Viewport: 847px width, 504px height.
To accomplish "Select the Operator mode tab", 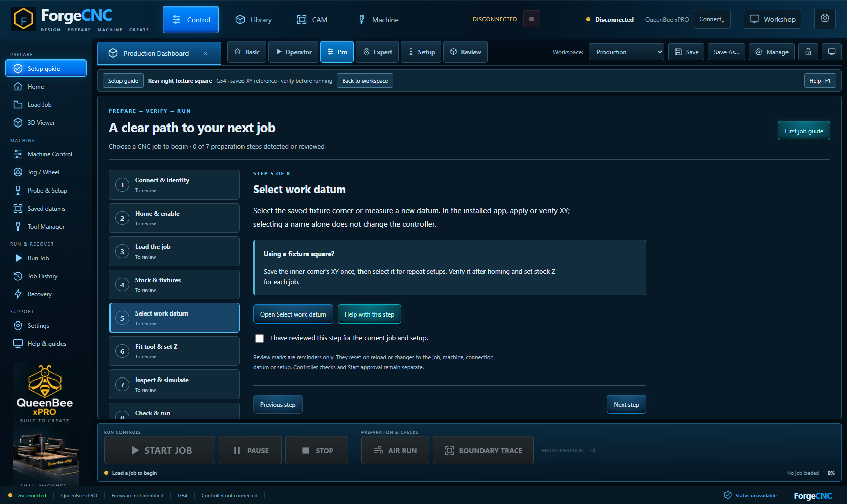I will pyautogui.click(x=293, y=52).
